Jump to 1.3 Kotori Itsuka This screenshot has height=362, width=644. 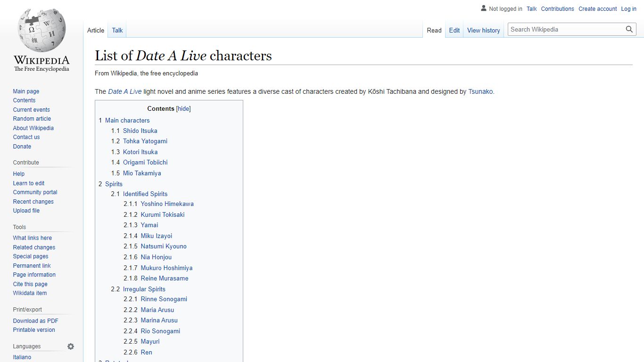tap(134, 152)
